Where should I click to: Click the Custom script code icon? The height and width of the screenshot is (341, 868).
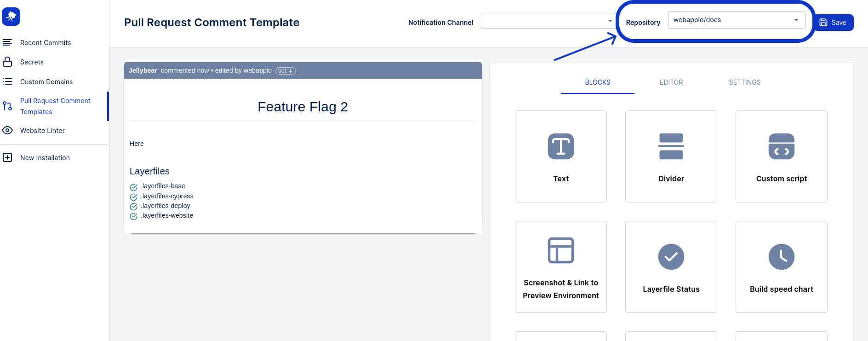pyautogui.click(x=782, y=146)
